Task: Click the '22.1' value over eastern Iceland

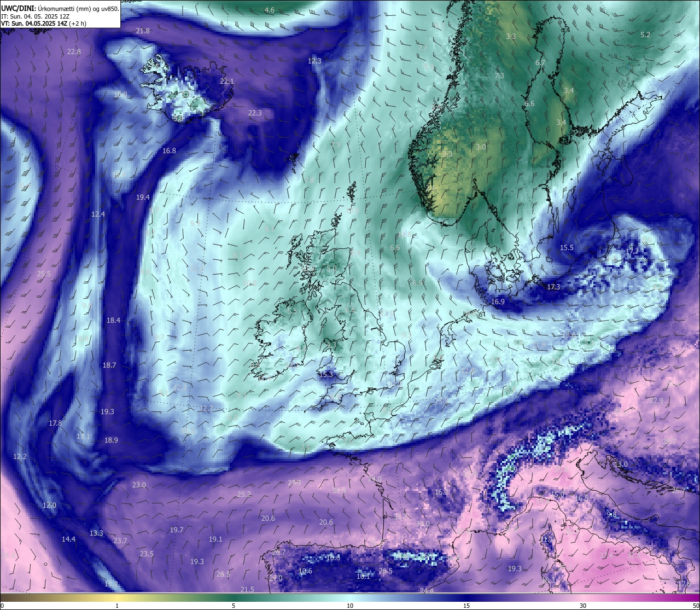Action: (226, 82)
